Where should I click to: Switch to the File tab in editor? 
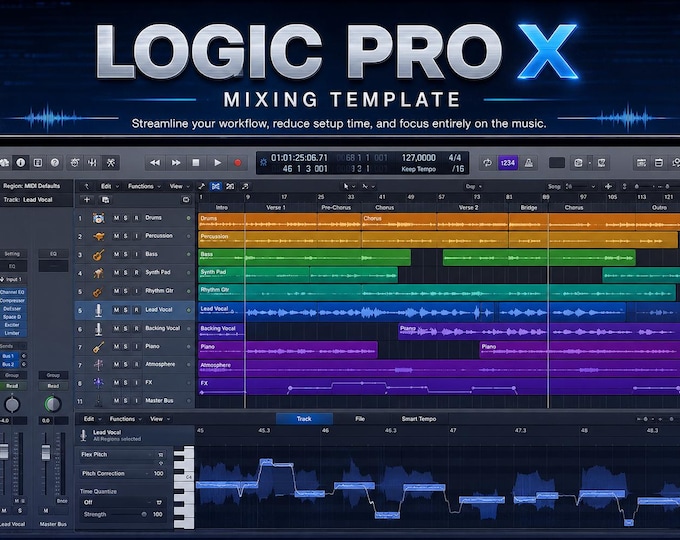(360, 419)
